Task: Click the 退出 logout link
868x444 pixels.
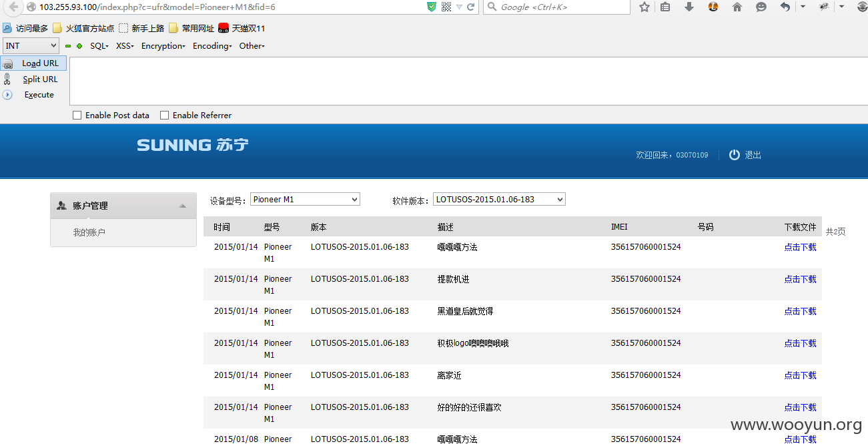Action: [753, 155]
